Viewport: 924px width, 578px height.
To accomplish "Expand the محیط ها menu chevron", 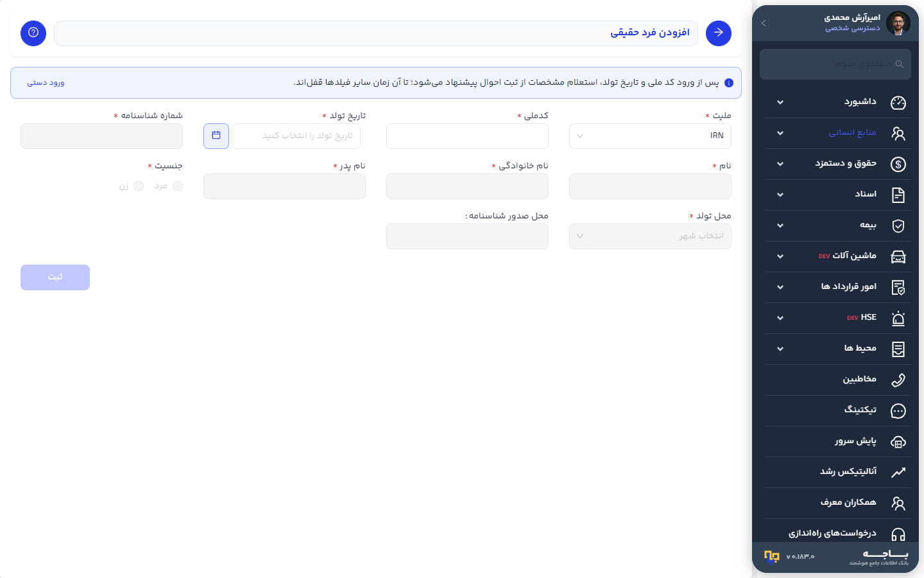I will click(x=780, y=349).
